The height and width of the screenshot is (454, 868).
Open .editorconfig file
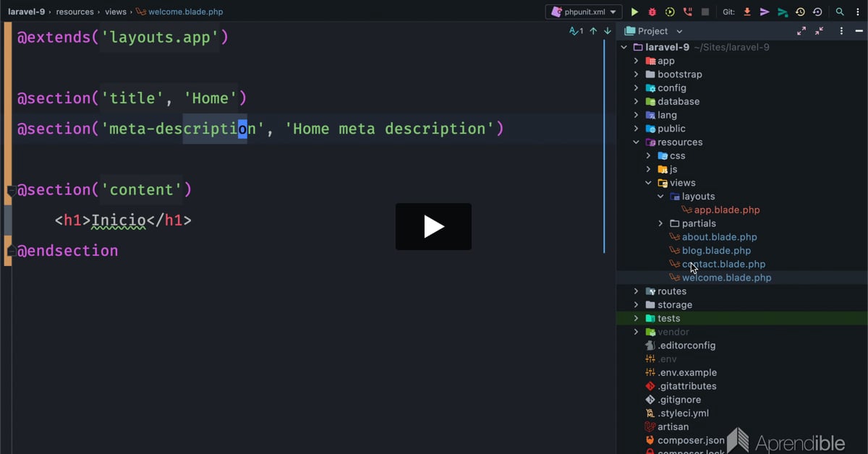[686, 346]
